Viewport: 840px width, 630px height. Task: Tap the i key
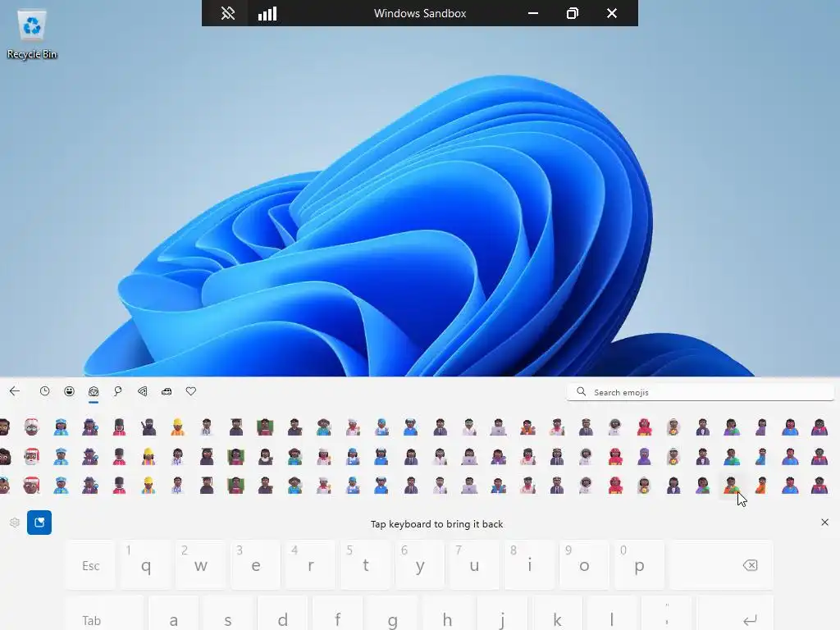coord(529,566)
